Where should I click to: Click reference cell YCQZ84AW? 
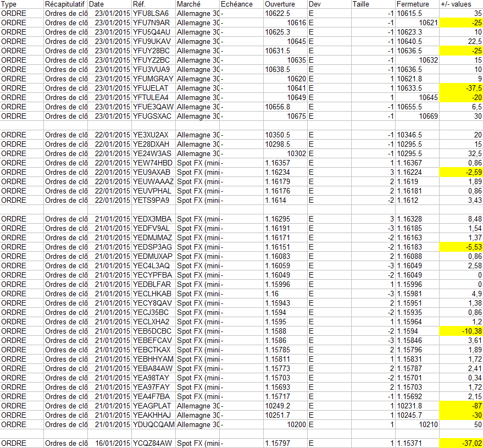(154, 444)
